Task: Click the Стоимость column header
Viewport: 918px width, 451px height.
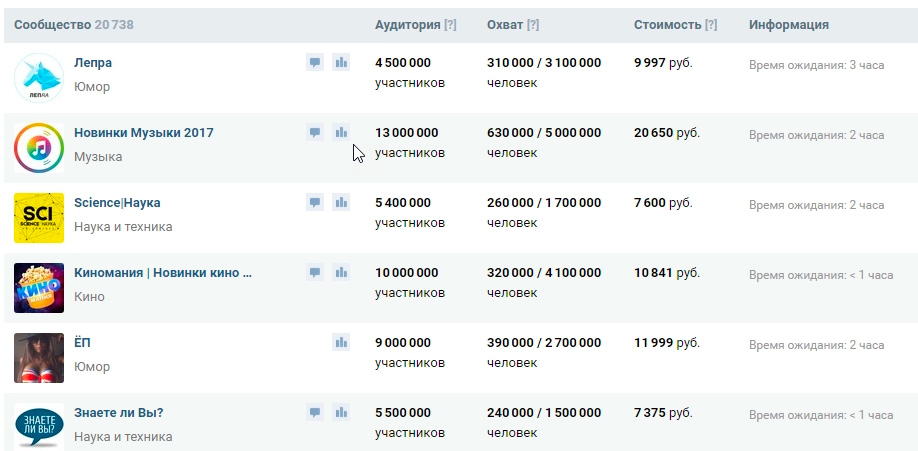Action: coord(667,25)
